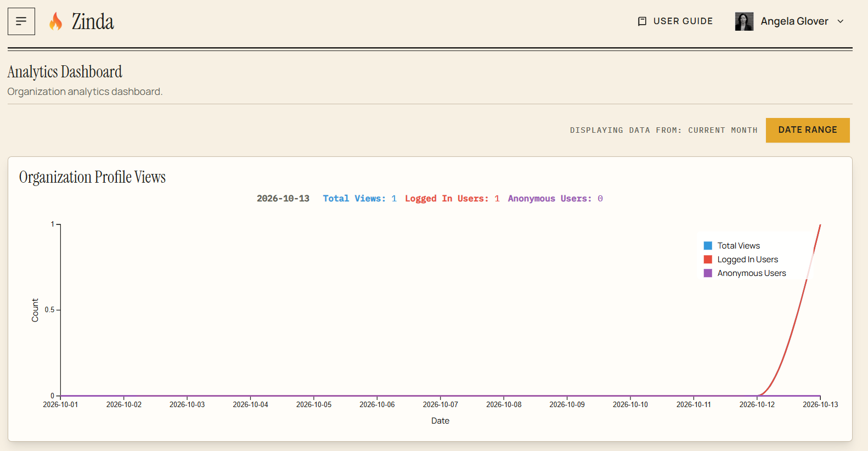The width and height of the screenshot is (868, 451).
Task: Click the Analytics Dashboard heading
Action: point(65,72)
